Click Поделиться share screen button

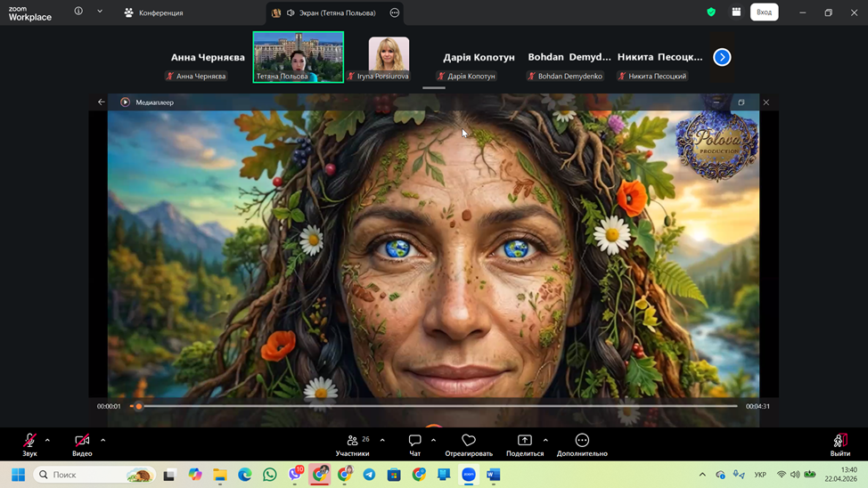(x=525, y=445)
